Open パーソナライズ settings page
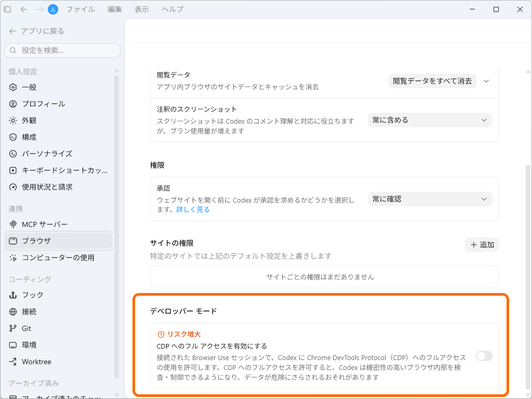532x399 pixels. pos(58,154)
